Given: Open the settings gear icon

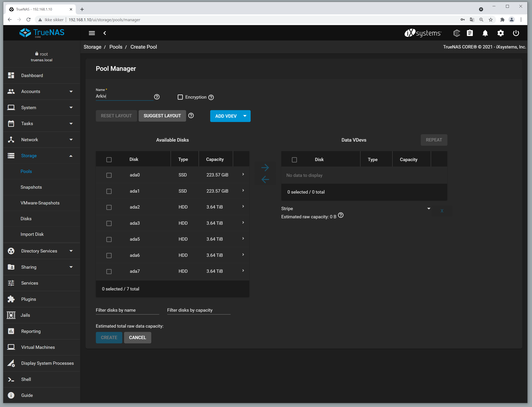Looking at the screenshot, I should pyautogui.click(x=500, y=33).
